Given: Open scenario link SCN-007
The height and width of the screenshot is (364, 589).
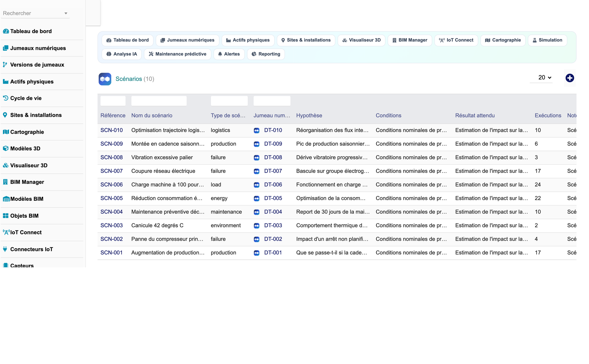Looking at the screenshot, I should tap(111, 171).
